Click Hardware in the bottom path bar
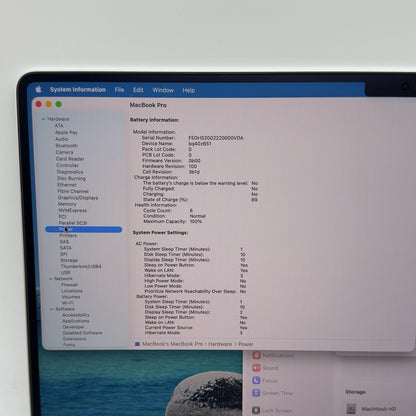The image size is (416, 416). pyautogui.click(x=220, y=344)
